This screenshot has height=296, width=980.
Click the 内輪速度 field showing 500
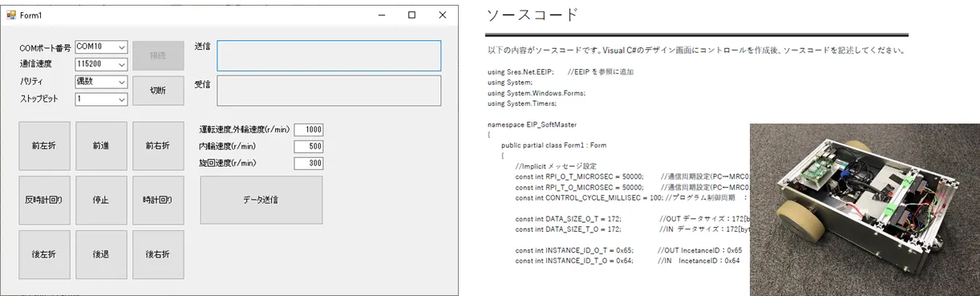309,147
